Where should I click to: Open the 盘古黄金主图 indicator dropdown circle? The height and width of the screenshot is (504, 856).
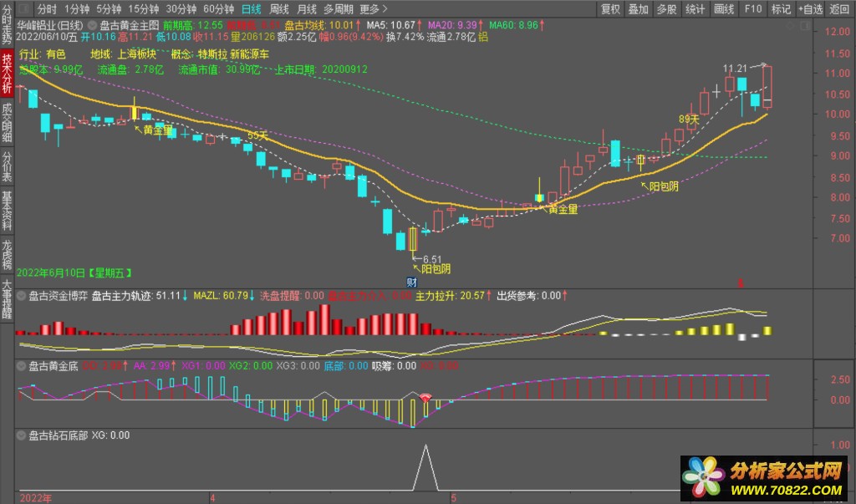[x=92, y=25]
